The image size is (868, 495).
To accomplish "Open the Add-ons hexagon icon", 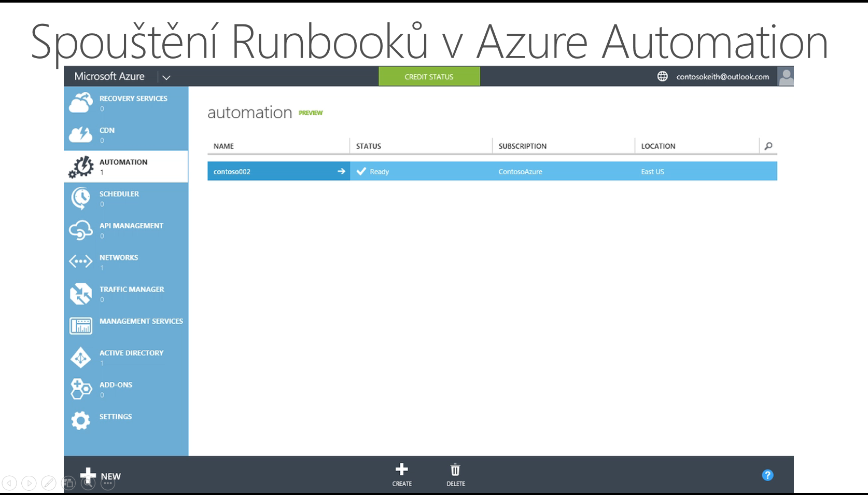I will [x=81, y=389].
